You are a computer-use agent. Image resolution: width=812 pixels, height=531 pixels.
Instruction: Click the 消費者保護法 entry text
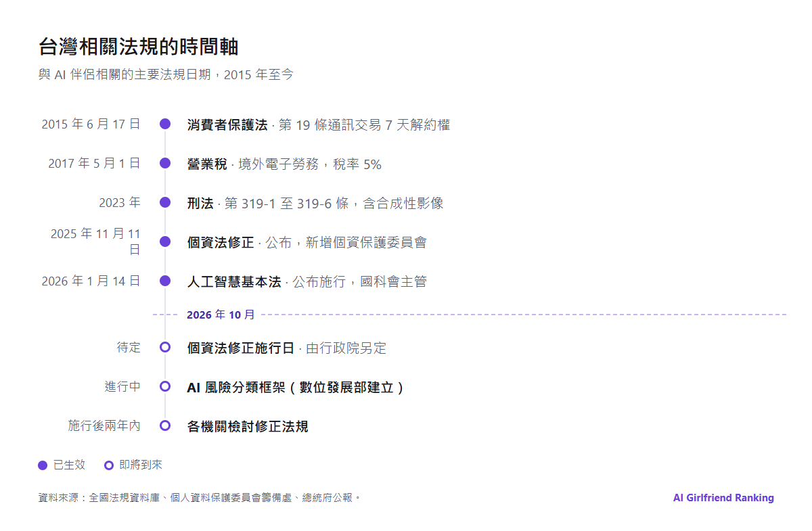[319, 125]
